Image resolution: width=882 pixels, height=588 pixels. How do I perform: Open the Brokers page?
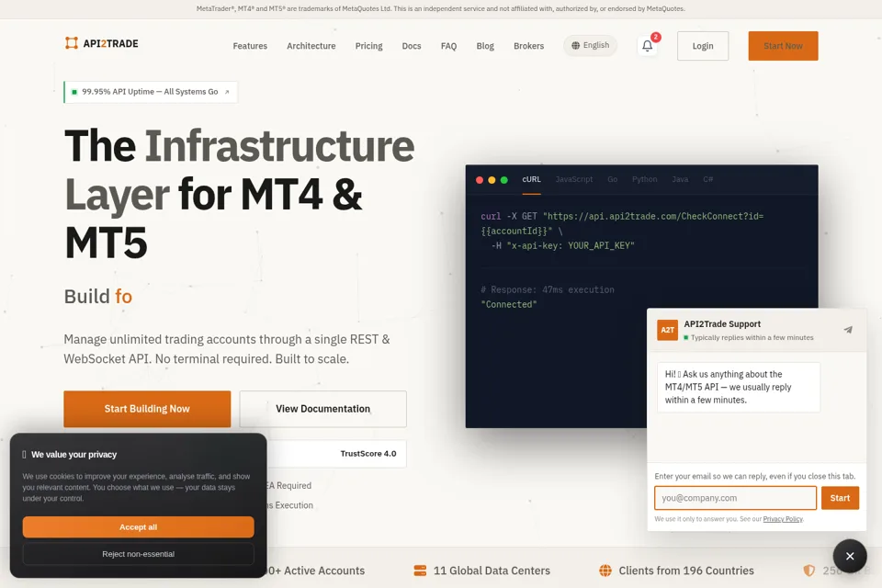tap(528, 46)
